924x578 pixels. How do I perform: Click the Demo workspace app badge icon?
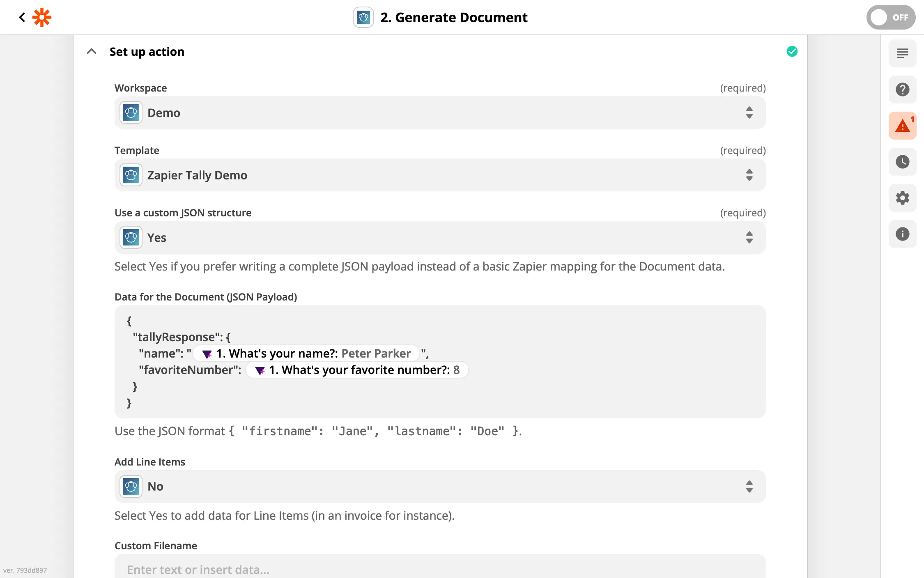pyautogui.click(x=131, y=112)
